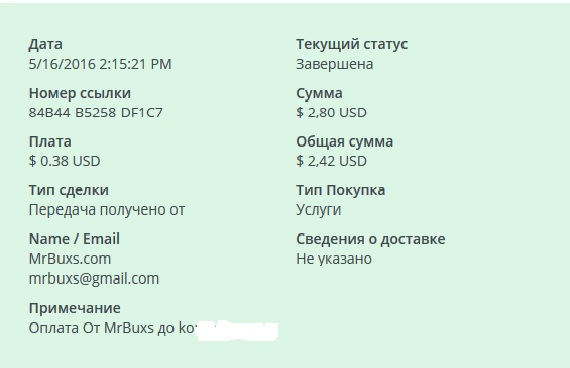Click the Сведения о доставке heading
The image size is (570, 368).
click(370, 239)
